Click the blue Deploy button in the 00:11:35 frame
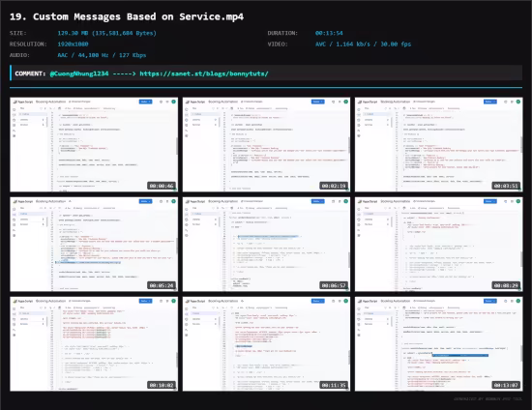 (x=318, y=301)
